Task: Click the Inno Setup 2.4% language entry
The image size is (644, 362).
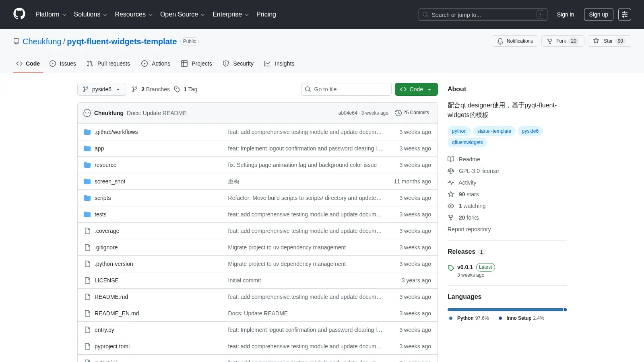Action: (x=521, y=318)
